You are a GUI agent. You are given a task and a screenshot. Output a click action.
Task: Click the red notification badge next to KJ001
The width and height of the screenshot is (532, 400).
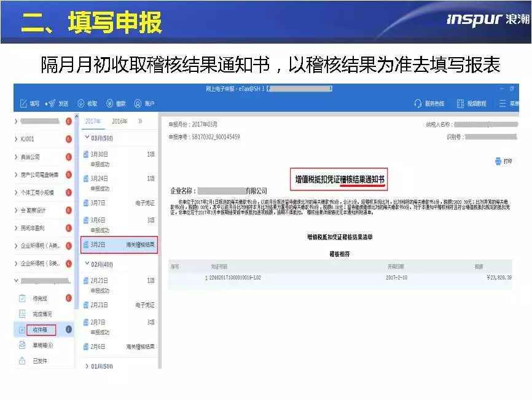pyautogui.click(x=68, y=140)
